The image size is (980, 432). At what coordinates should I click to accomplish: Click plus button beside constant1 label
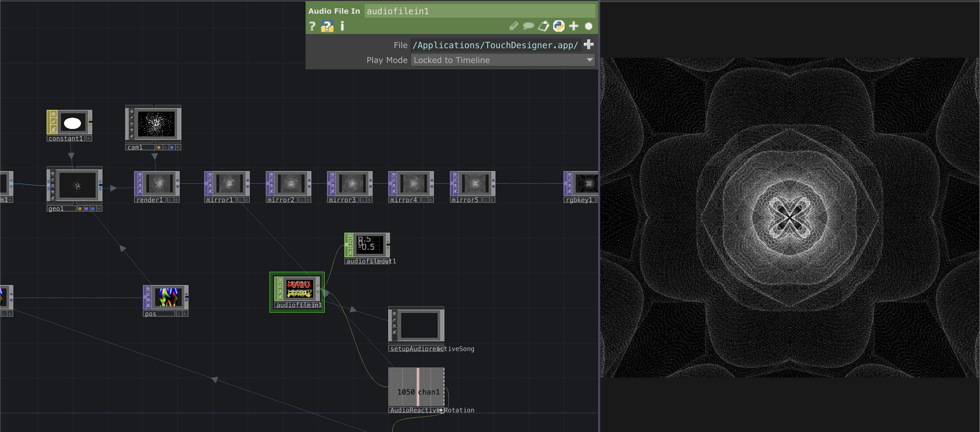coord(88,138)
